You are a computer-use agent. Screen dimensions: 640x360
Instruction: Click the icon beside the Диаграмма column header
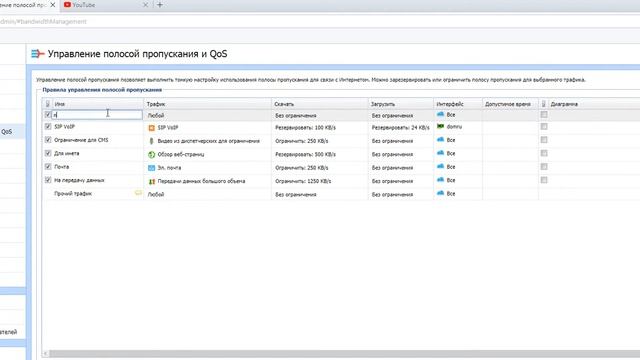pyautogui.click(x=544, y=104)
